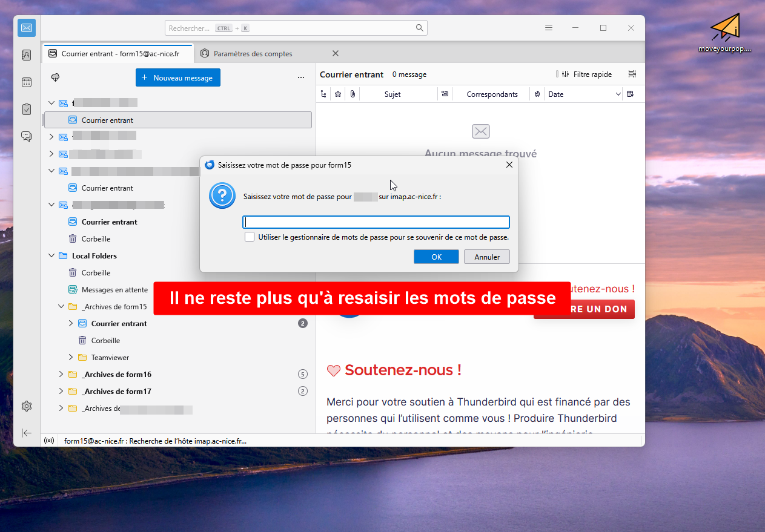Screen dimensions: 765x532
Task: Click OK in the password dialog
Action: point(436,257)
